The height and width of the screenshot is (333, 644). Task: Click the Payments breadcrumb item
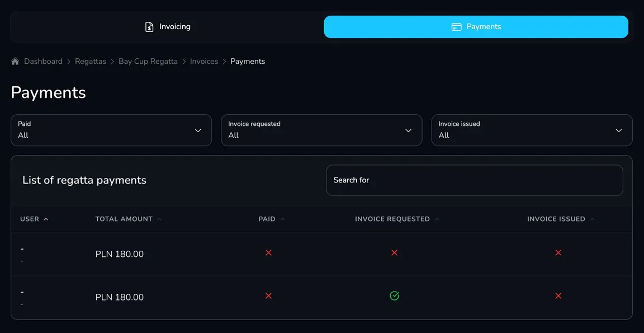248,61
